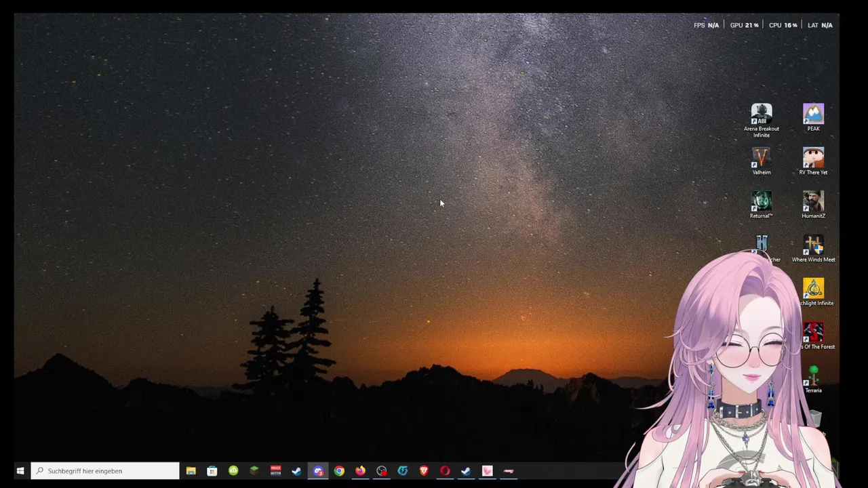The height and width of the screenshot is (488, 868).
Task: Select the Torchlight Infinite desktop icon
Action: tap(814, 292)
